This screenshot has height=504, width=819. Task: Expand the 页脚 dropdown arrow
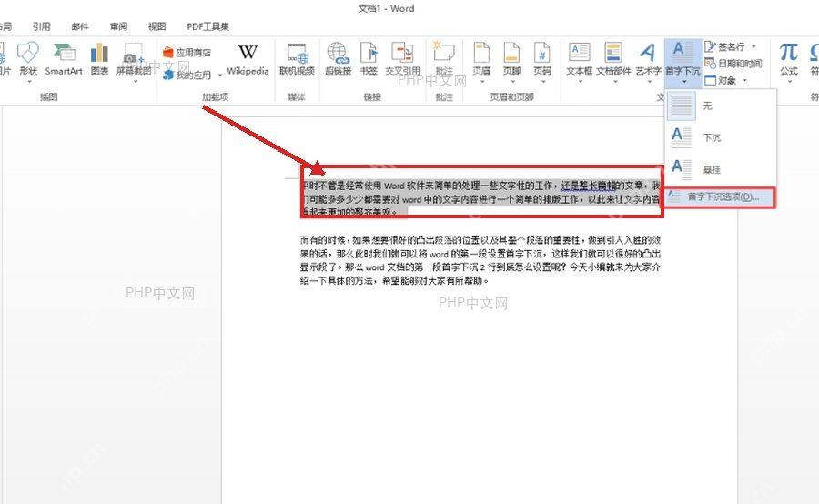click(513, 82)
